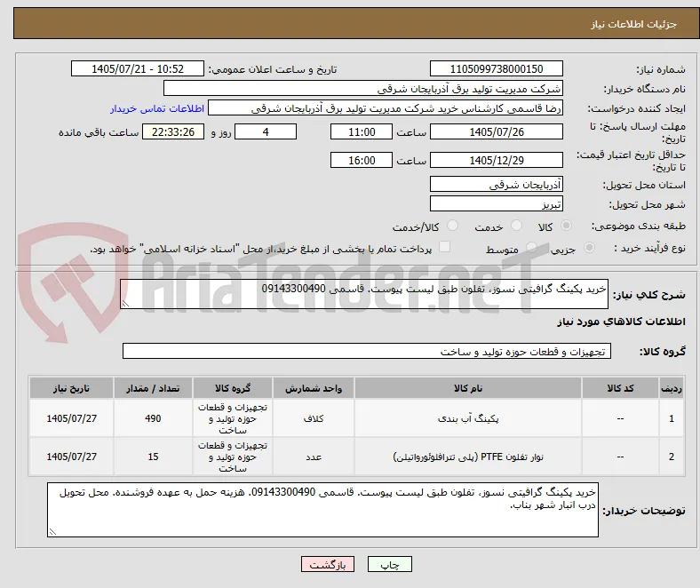Click the کد کالا column header
This screenshot has height=588, width=700.
click(620, 388)
